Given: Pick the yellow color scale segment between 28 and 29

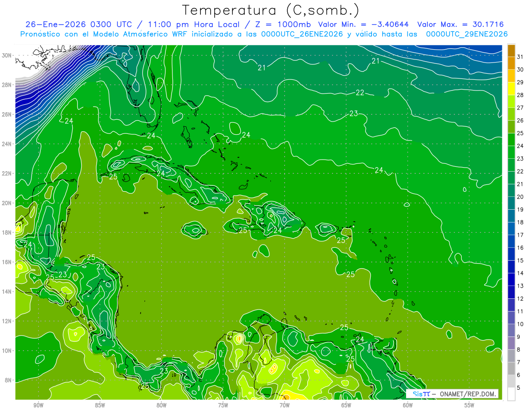Looking at the screenshot, I should [x=511, y=89].
